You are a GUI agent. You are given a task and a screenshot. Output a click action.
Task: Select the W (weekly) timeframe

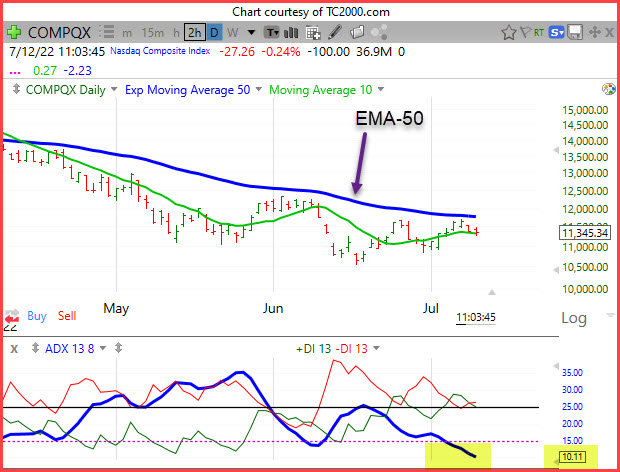click(x=232, y=32)
